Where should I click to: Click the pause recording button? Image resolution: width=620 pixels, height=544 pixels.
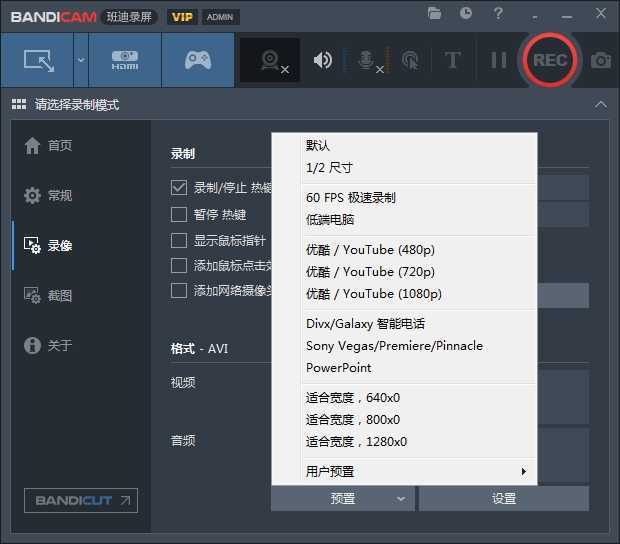(498, 60)
